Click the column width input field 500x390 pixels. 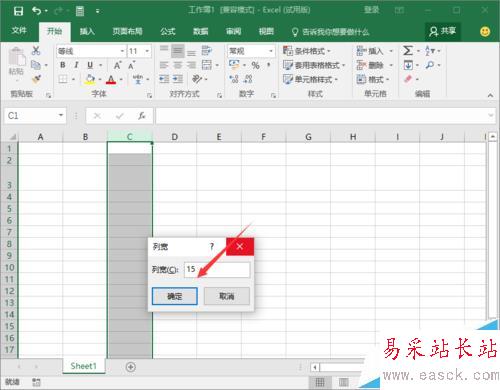pyautogui.click(x=217, y=270)
